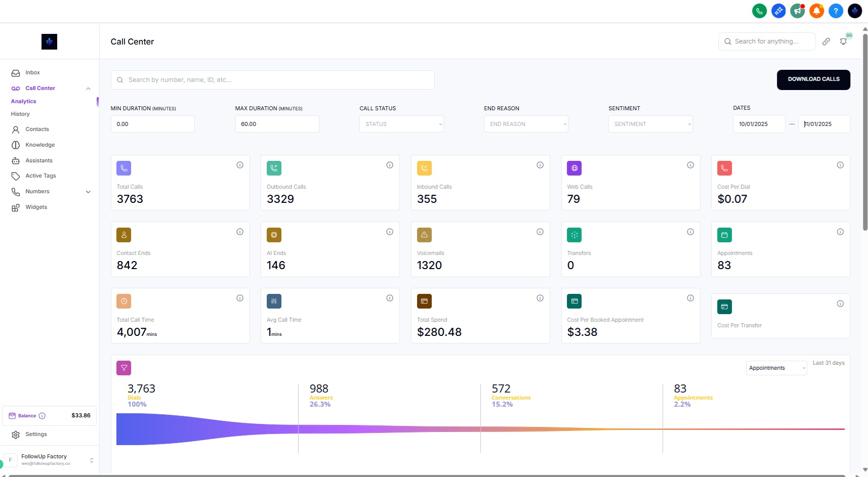
Task: Show info for Cost Per Transfer card
Action: click(x=840, y=303)
